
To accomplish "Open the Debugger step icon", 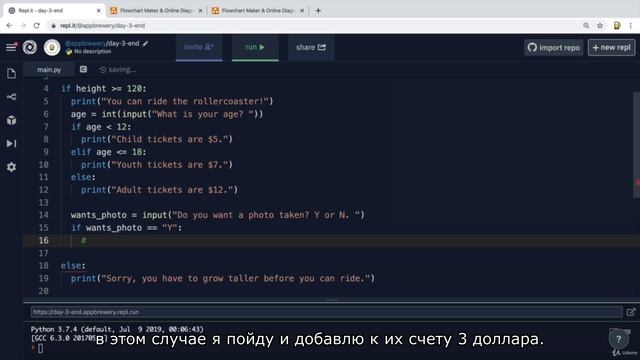I will pyautogui.click(x=11, y=144).
